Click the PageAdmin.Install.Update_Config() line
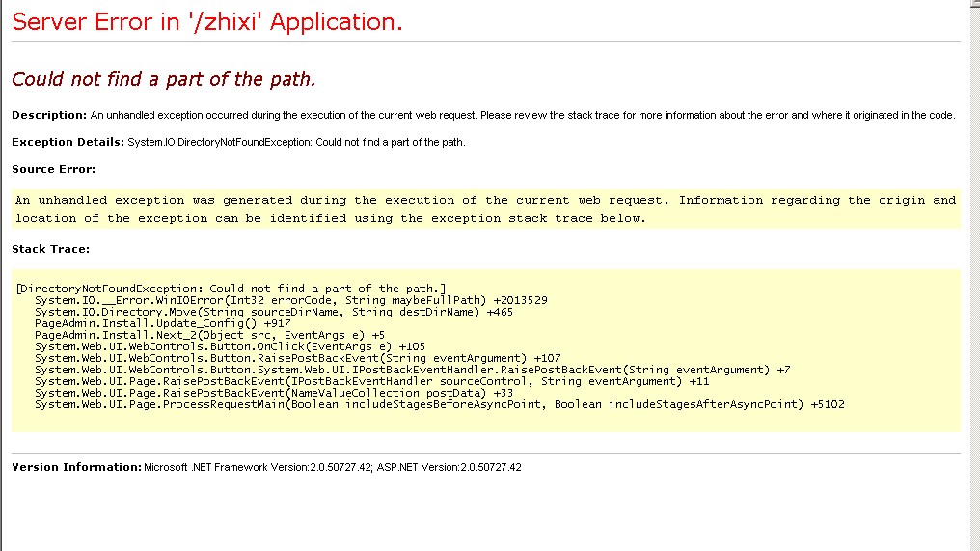This screenshot has width=980, height=551. (162, 323)
